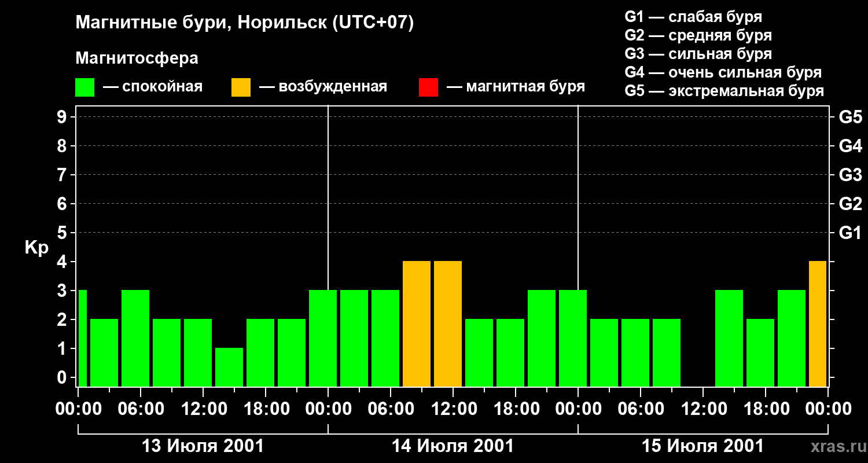Select the 'G2 — средняя буря' legend line
Image resolution: width=868 pixels, height=463 pixels.
point(698,35)
